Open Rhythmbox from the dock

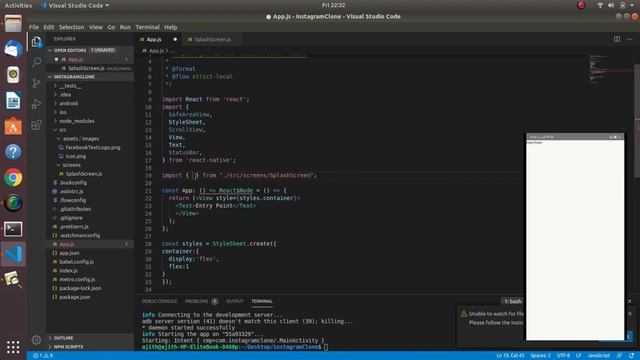13,75
